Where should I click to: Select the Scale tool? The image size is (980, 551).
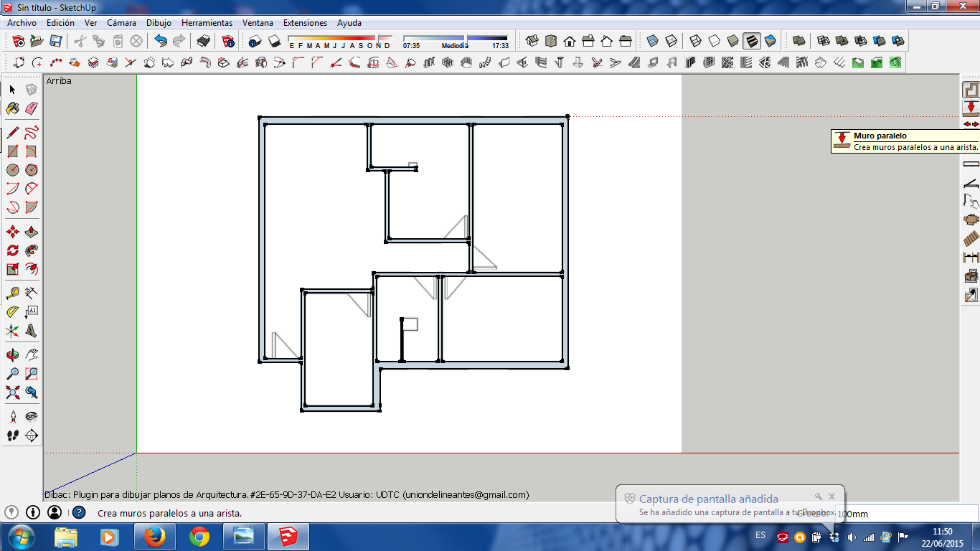[12, 269]
